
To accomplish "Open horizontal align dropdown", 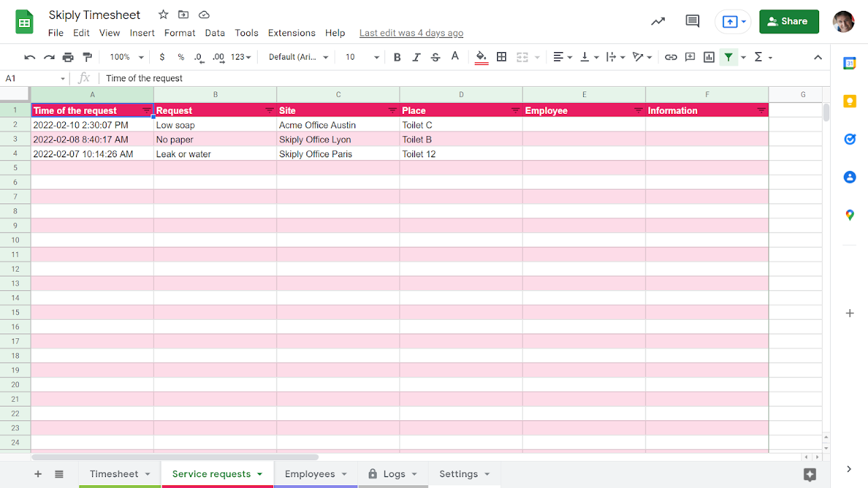I will [562, 57].
